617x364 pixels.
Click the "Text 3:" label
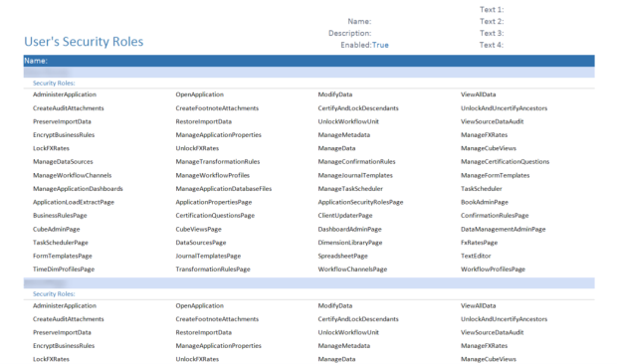tap(492, 33)
